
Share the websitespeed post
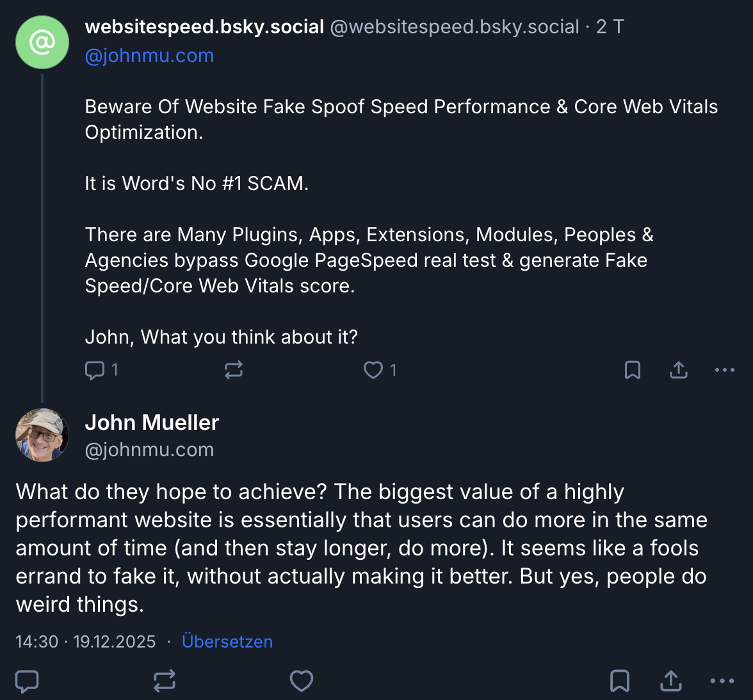pos(678,370)
